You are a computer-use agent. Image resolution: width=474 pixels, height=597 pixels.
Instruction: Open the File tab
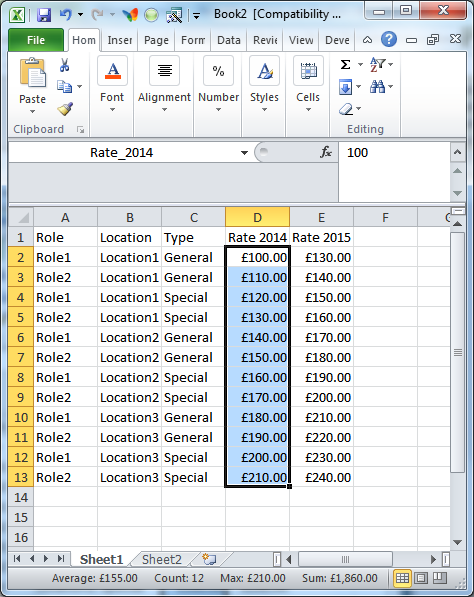[x=36, y=40]
